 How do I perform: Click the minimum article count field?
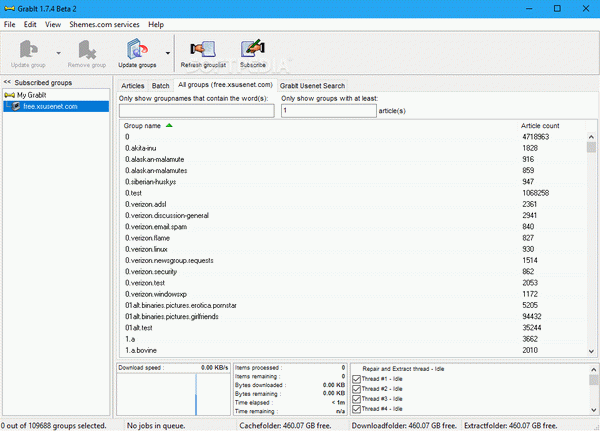pyautogui.click(x=329, y=111)
